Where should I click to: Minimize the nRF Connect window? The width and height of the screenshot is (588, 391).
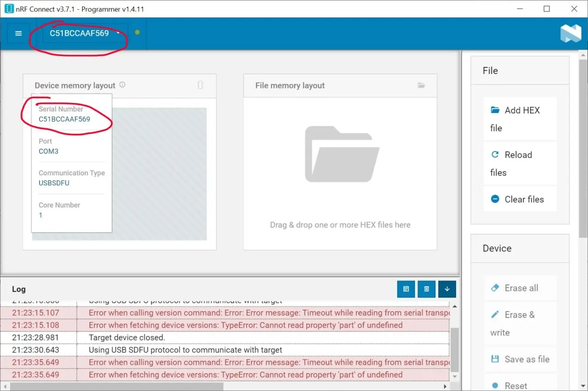(x=520, y=9)
